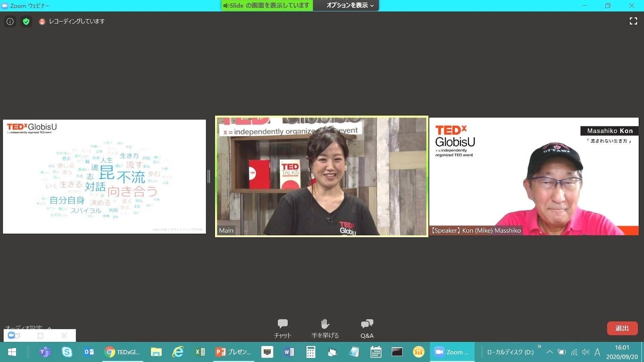Click the red recording indicator
The width and height of the screenshot is (644, 362).
point(42,22)
